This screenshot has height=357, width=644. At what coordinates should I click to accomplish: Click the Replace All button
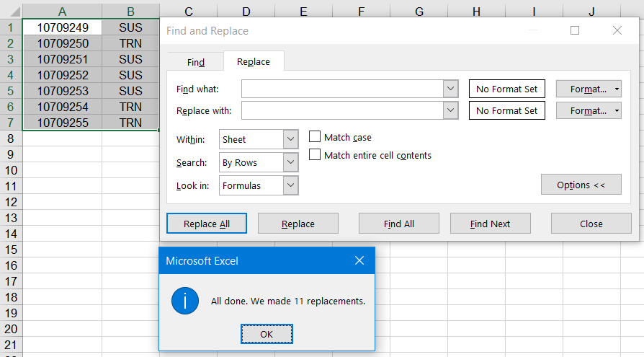(x=207, y=224)
